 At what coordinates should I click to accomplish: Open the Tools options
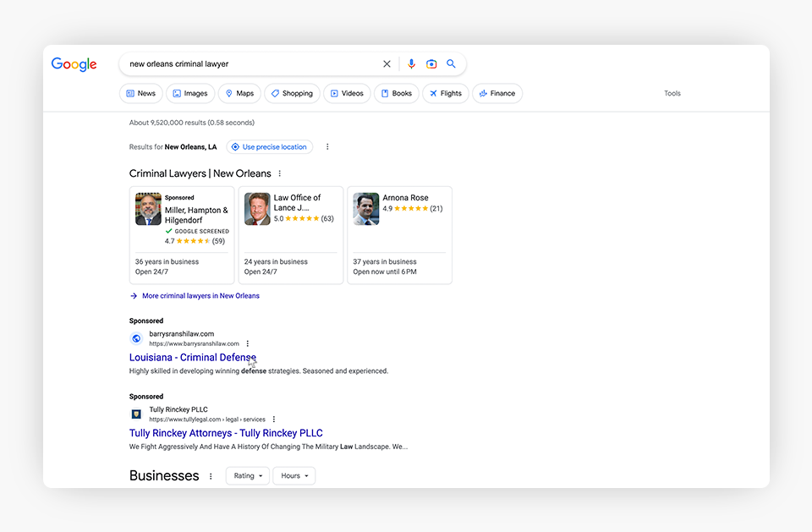tap(672, 94)
